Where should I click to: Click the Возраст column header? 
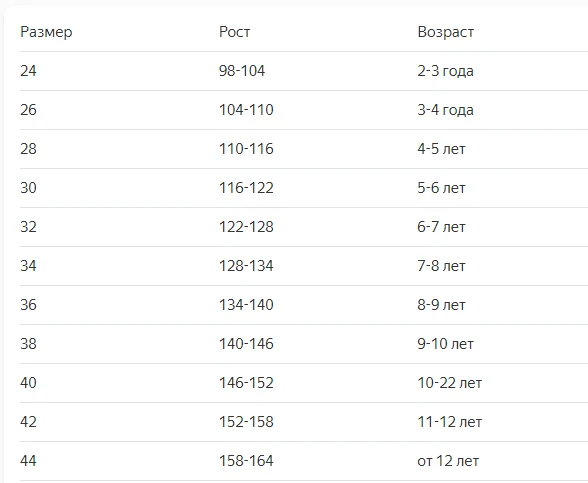coord(446,32)
